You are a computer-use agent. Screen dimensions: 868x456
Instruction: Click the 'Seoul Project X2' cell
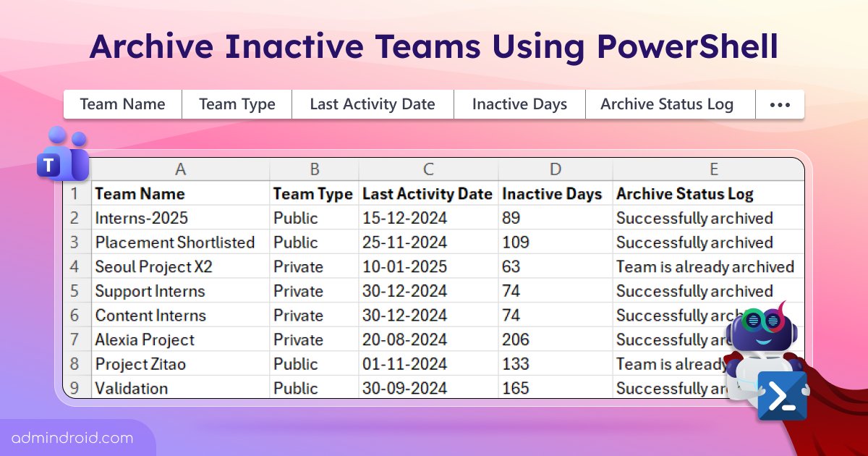pyautogui.click(x=181, y=266)
